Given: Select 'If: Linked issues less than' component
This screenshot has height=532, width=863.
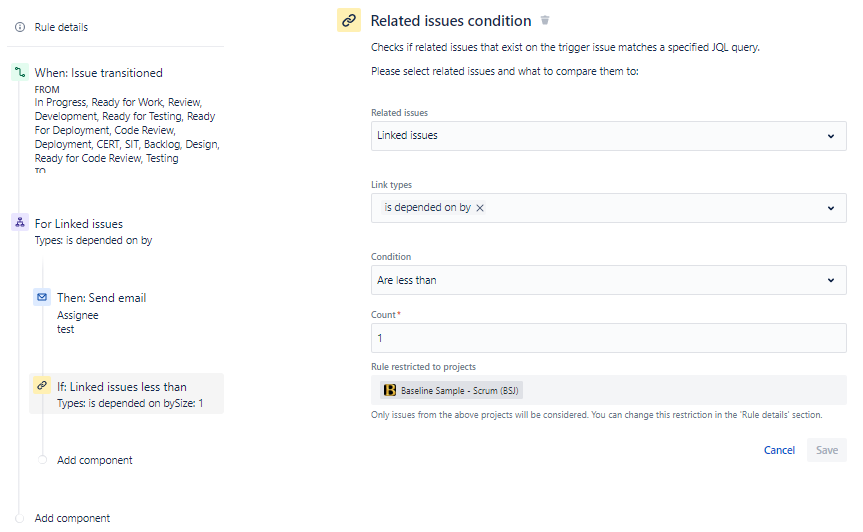Looking at the screenshot, I should tap(127, 394).
